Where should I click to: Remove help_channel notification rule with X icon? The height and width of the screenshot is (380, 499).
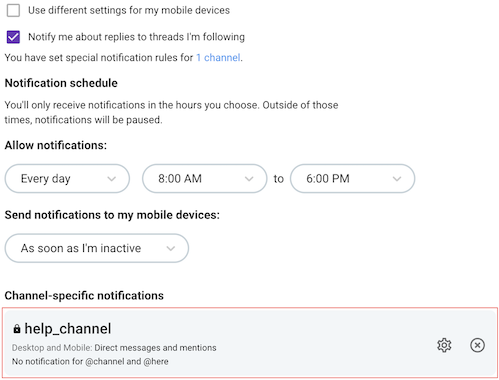coord(477,345)
